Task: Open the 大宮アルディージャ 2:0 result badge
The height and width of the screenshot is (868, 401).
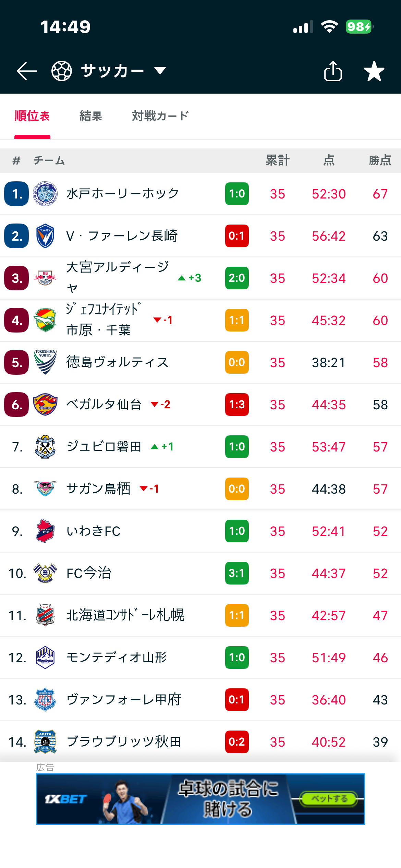Action: click(237, 278)
